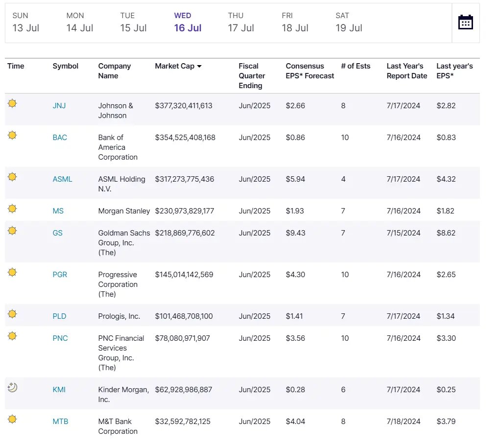The width and height of the screenshot is (498, 448).
Task: Open the BAC symbol link
Action: pos(60,138)
